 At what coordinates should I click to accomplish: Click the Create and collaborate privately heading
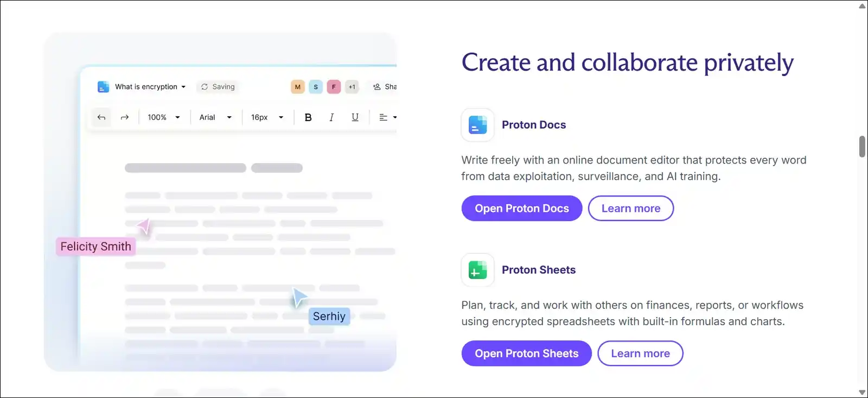(628, 63)
